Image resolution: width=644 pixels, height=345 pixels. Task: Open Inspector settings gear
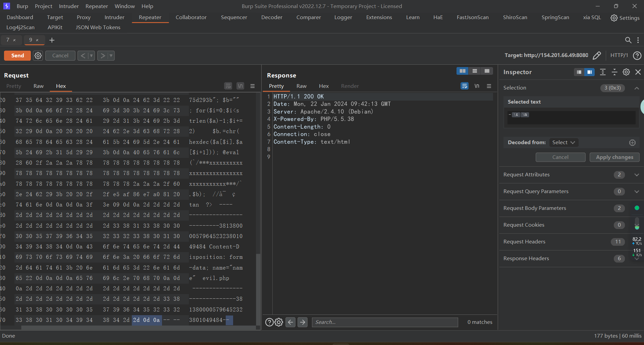626,72
